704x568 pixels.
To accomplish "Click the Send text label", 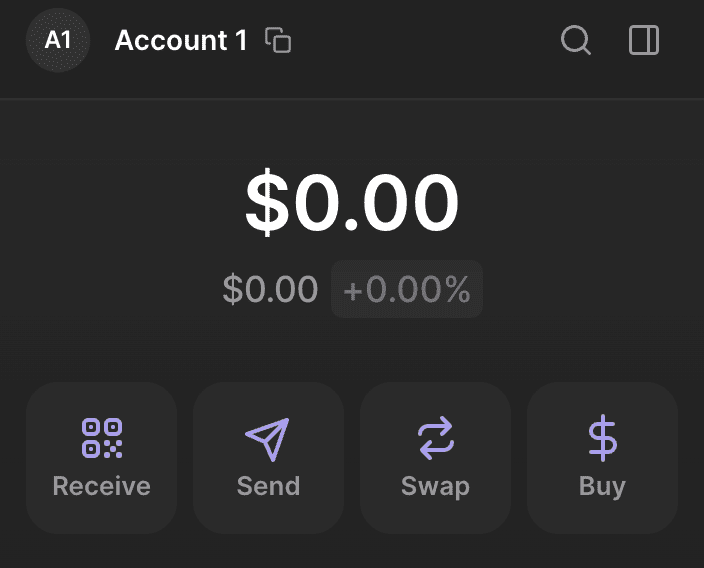I will tap(268, 487).
